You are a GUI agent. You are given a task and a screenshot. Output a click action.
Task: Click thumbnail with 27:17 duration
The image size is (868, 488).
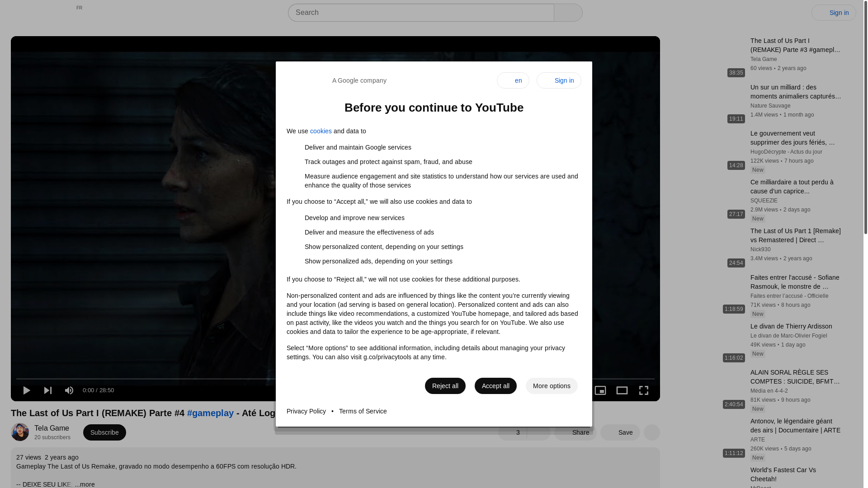708,199
